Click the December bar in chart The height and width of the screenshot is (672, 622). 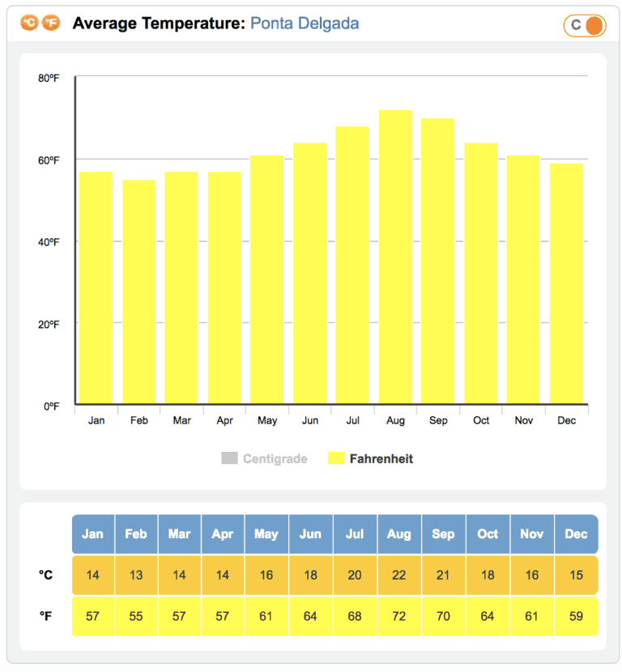[x=566, y=283]
